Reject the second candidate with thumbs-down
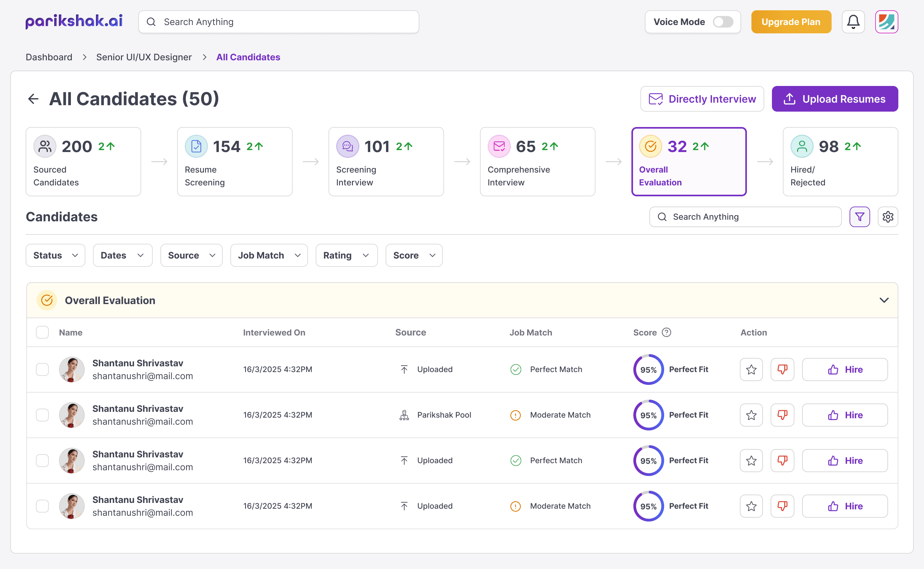 point(782,415)
